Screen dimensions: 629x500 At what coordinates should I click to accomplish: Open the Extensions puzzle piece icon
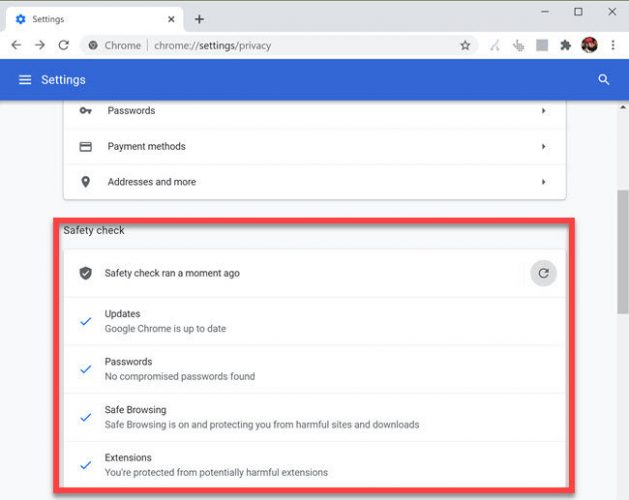565,45
